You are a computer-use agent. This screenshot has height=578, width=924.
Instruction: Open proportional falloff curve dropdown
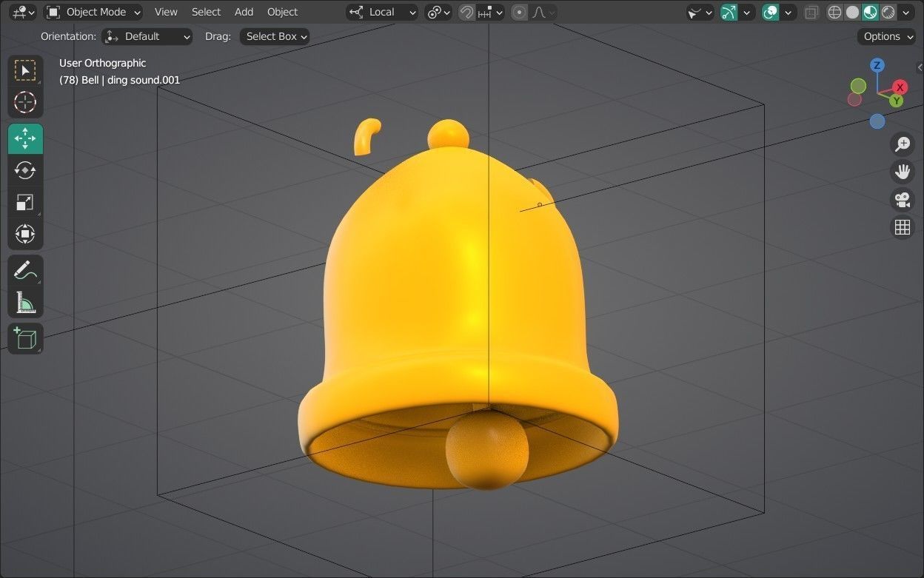543,12
